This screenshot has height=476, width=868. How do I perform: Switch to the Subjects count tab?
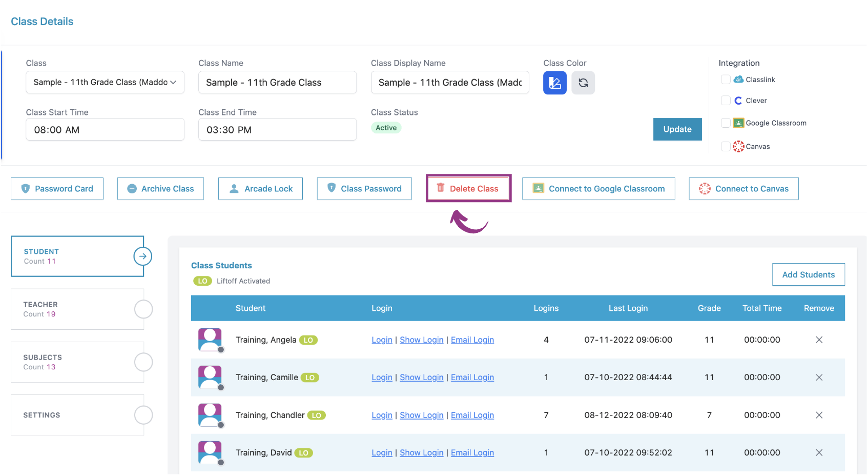tap(77, 362)
